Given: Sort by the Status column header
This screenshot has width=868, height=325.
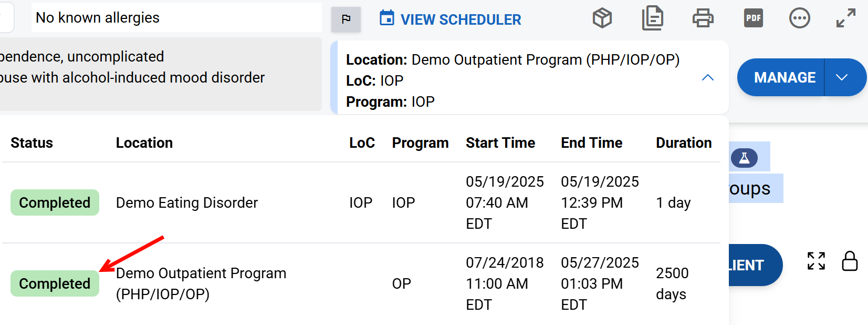Looking at the screenshot, I should click(32, 143).
